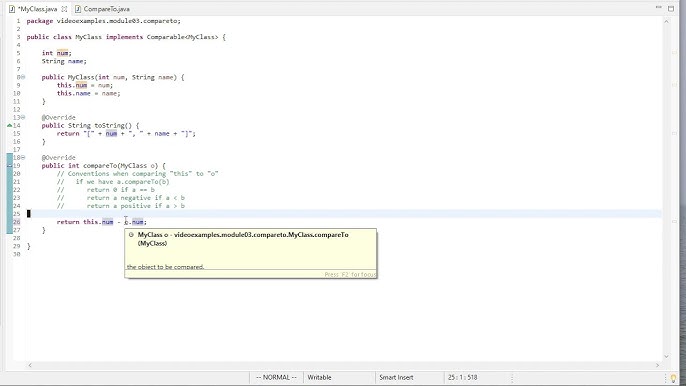Click the horizontal scrollbar right arrow
The width and height of the screenshot is (686, 386).
point(657,365)
